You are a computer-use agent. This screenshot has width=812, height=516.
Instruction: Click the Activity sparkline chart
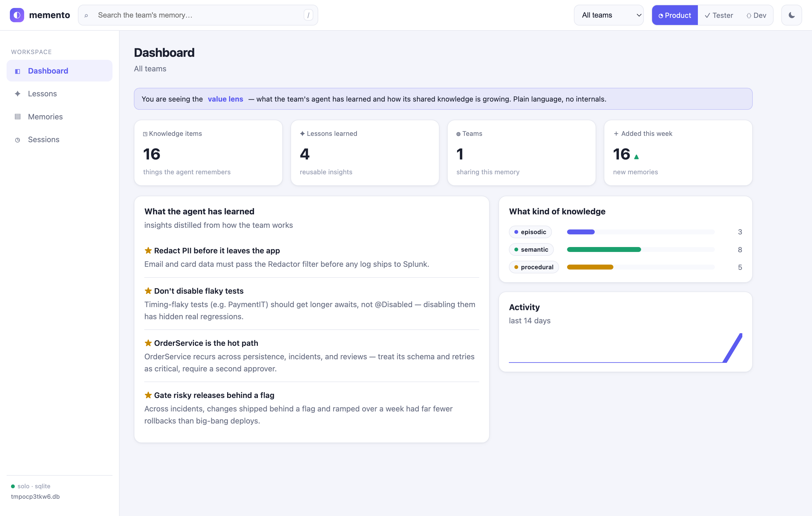(x=625, y=348)
